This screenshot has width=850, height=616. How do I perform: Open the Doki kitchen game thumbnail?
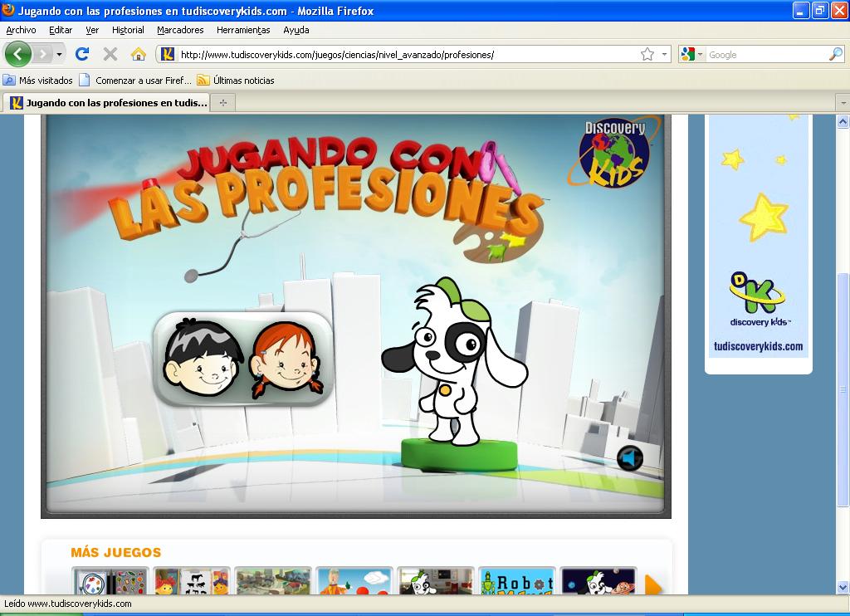click(x=435, y=581)
